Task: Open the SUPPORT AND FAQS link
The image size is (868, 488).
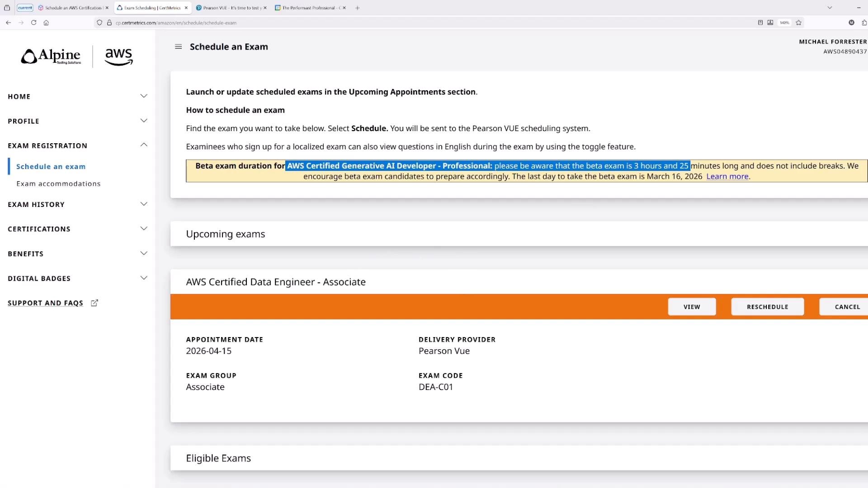Action: [x=45, y=303]
